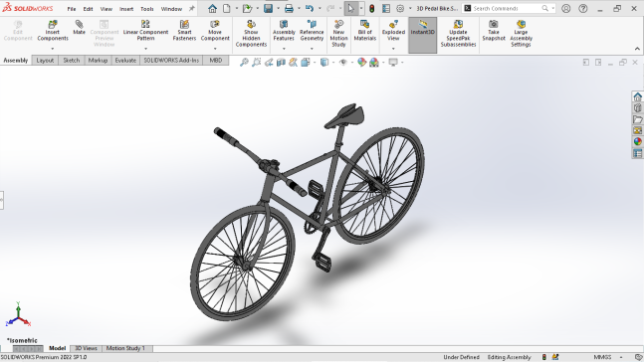Image resolution: width=644 pixels, height=362 pixels.
Task: Open the Edit menu
Action: 88,9
